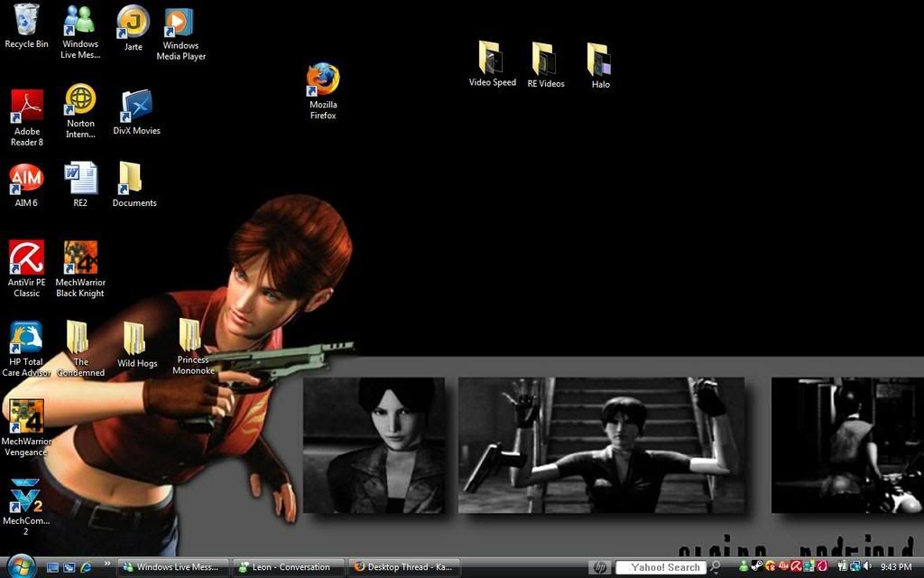
Task: Open the Windows Start menu
Action: pyautogui.click(x=22, y=567)
